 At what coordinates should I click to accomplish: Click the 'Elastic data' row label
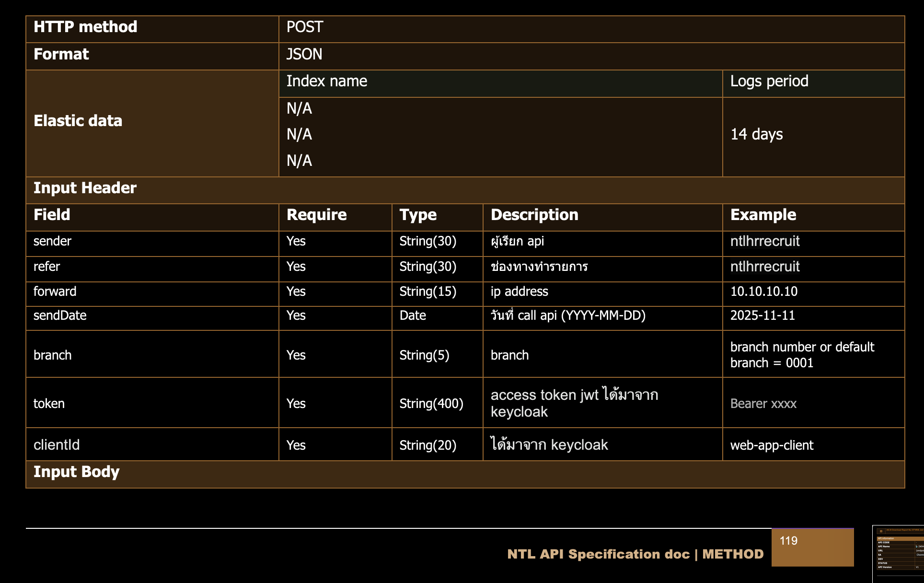pos(78,121)
